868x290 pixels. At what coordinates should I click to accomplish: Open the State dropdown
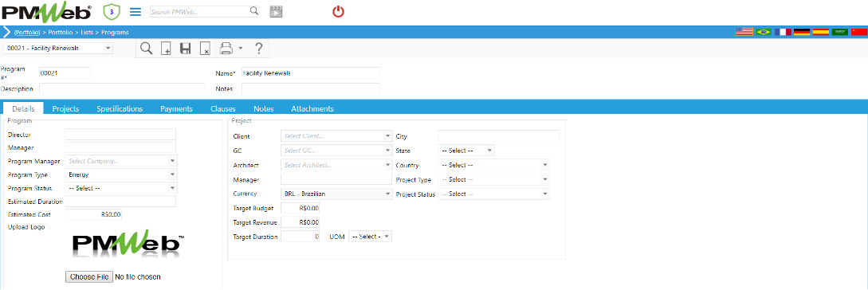(x=466, y=151)
